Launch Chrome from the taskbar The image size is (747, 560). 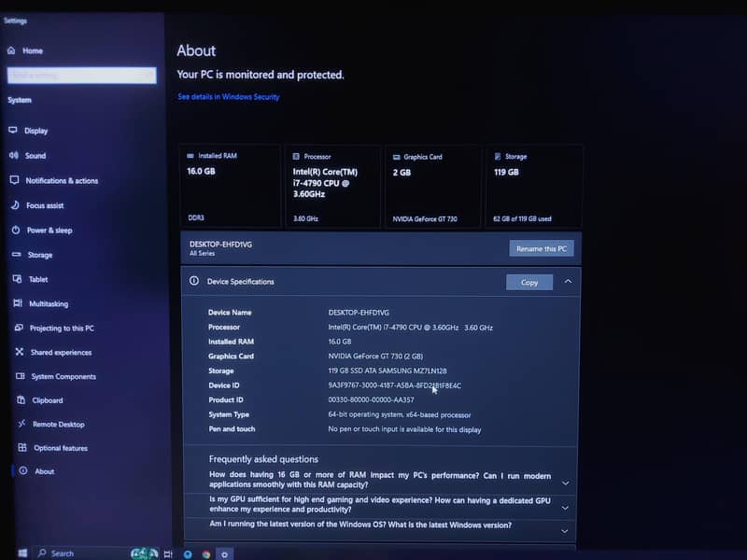[205, 553]
